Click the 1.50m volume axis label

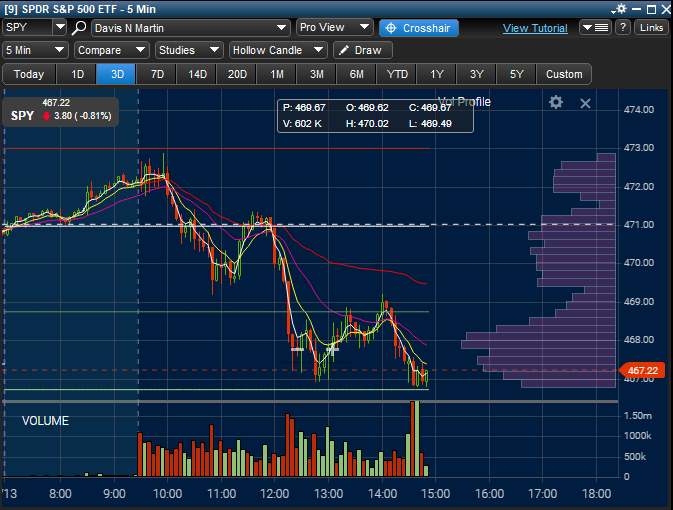point(637,416)
